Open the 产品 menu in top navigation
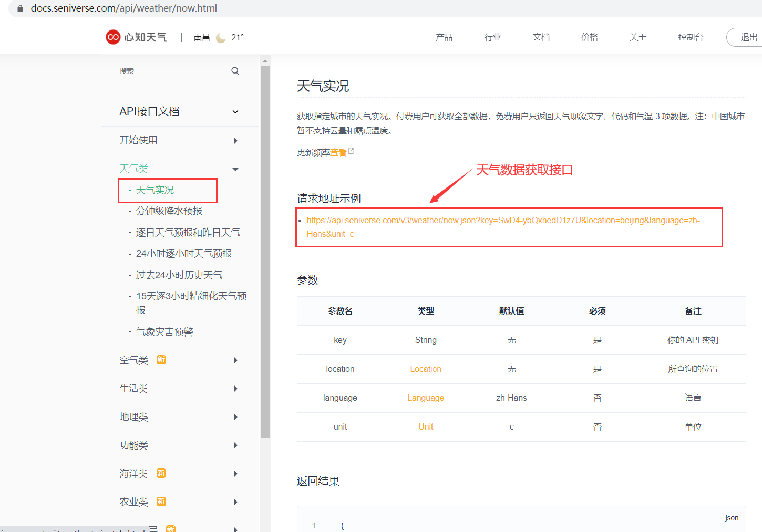 pos(444,37)
